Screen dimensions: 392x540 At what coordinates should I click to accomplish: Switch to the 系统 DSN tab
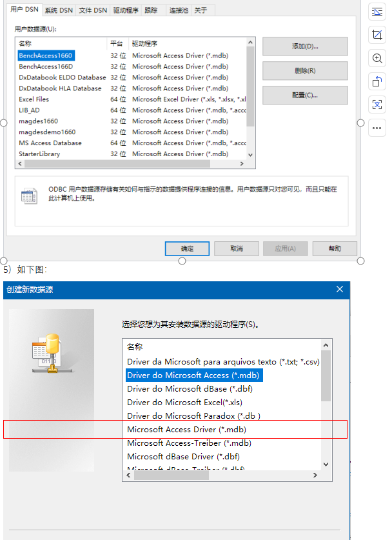[x=59, y=10]
